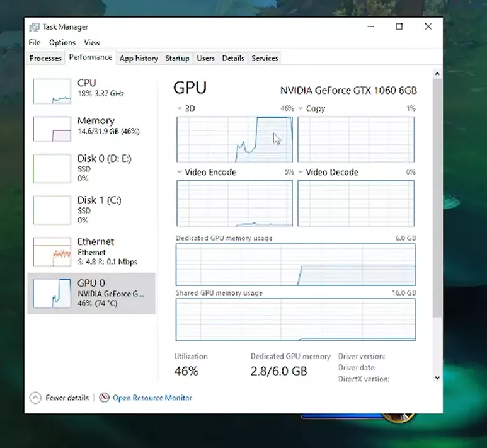Switch to the Processes tab
Viewport: 487px width, 448px height.
click(x=45, y=59)
